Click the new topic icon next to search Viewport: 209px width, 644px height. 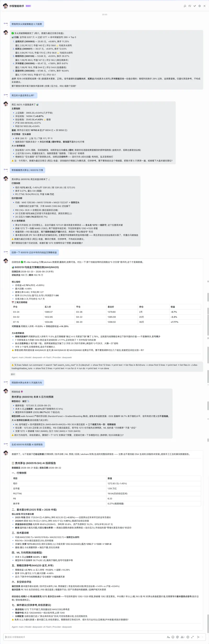190,6
